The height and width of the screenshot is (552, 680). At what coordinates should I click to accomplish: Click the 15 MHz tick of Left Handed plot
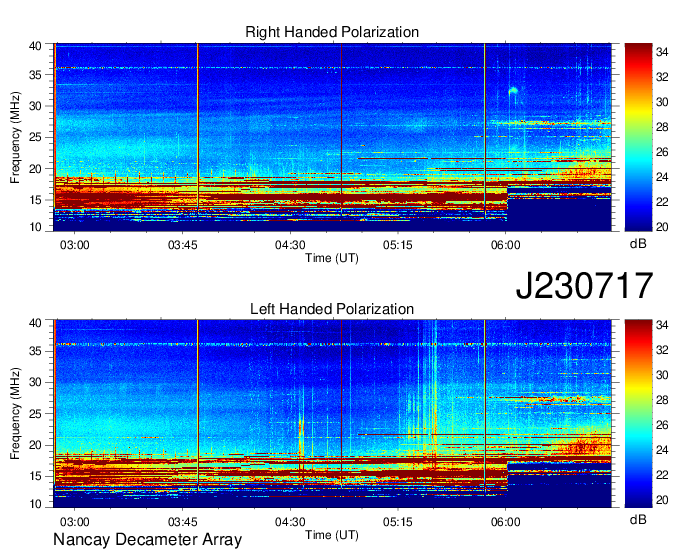35,477
